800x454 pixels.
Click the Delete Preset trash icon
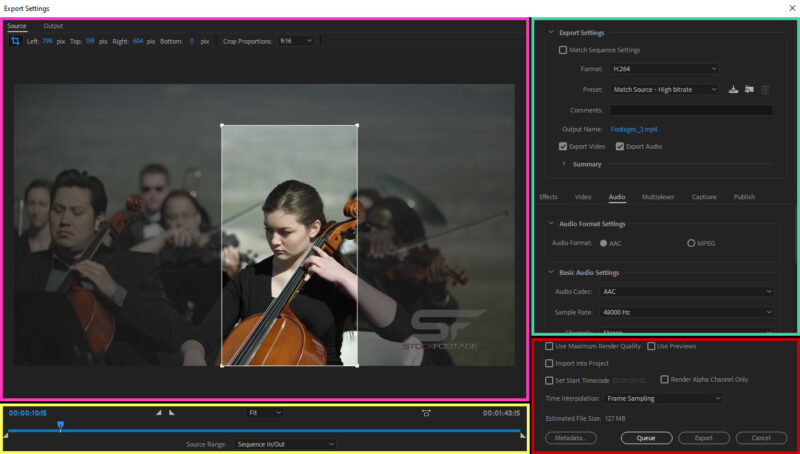(x=765, y=90)
